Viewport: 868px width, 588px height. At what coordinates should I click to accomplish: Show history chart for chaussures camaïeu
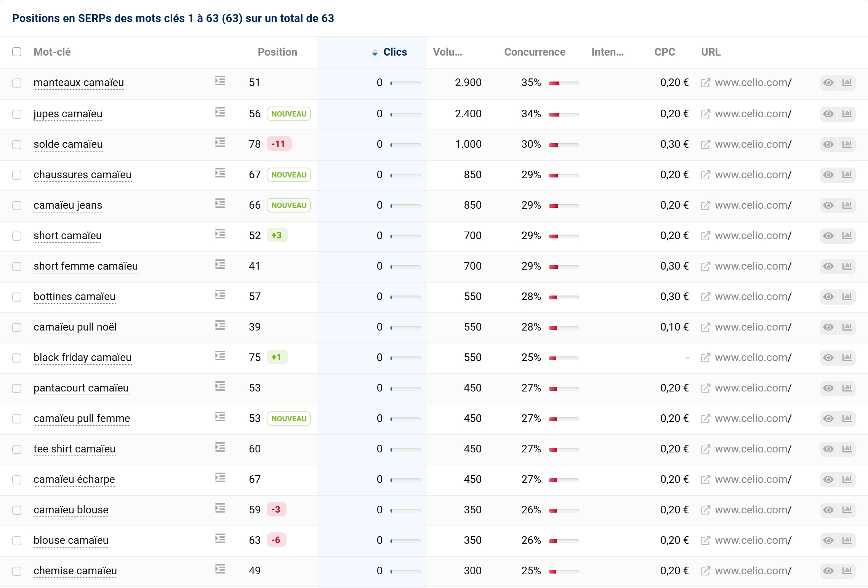point(847,175)
